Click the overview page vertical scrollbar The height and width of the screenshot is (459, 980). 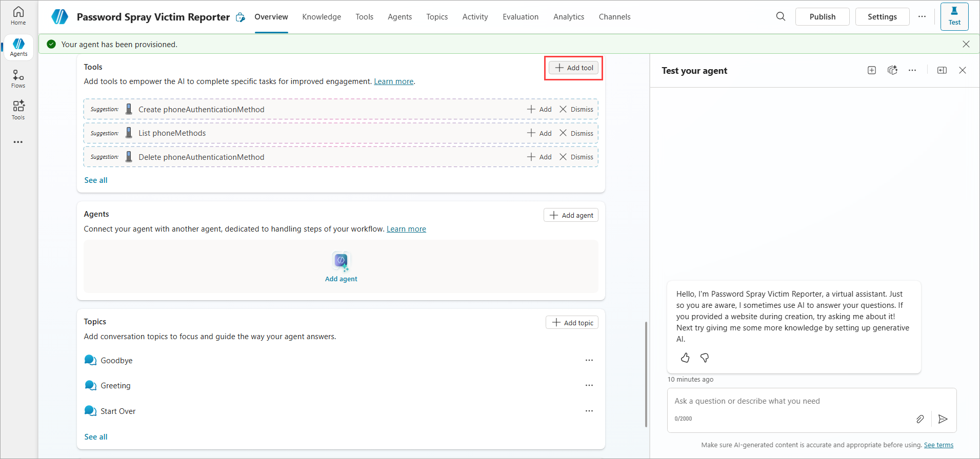[646, 374]
